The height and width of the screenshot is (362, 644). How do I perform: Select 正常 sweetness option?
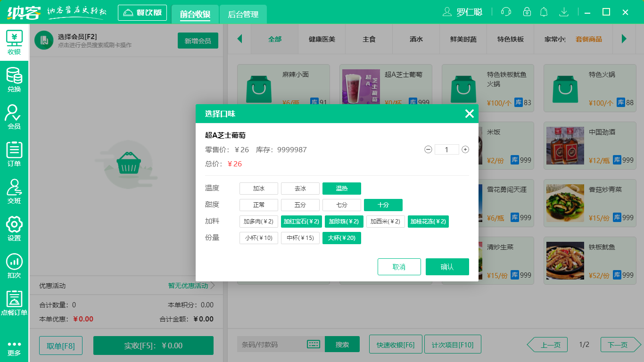coord(259,205)
